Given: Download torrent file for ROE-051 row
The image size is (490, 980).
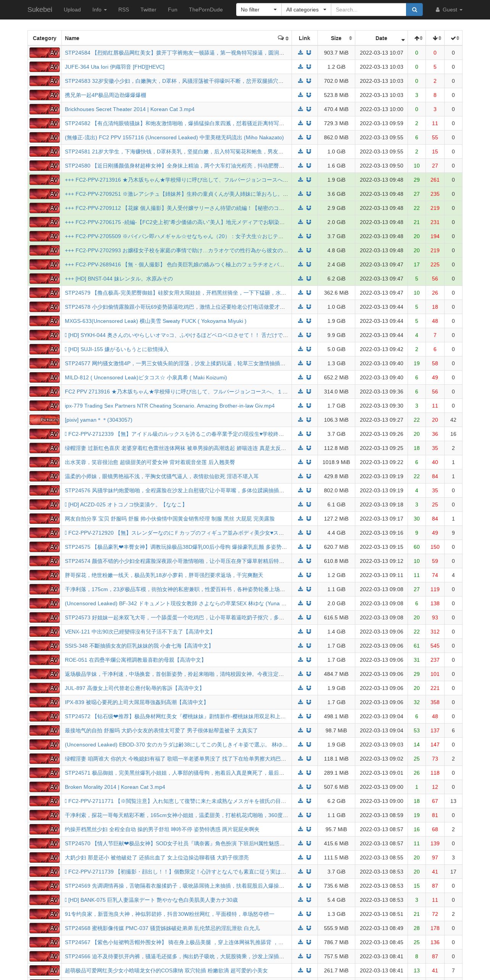Looking at the screenshot, I should tap(300, 660).
